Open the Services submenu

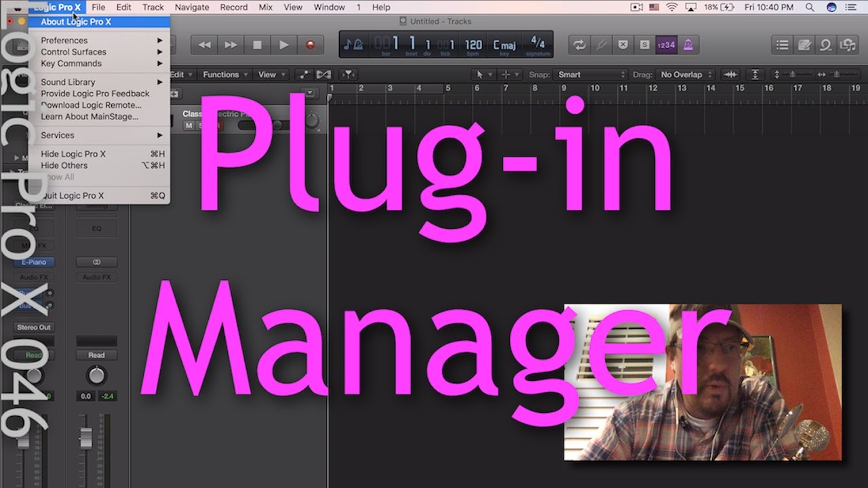(99, 136)
